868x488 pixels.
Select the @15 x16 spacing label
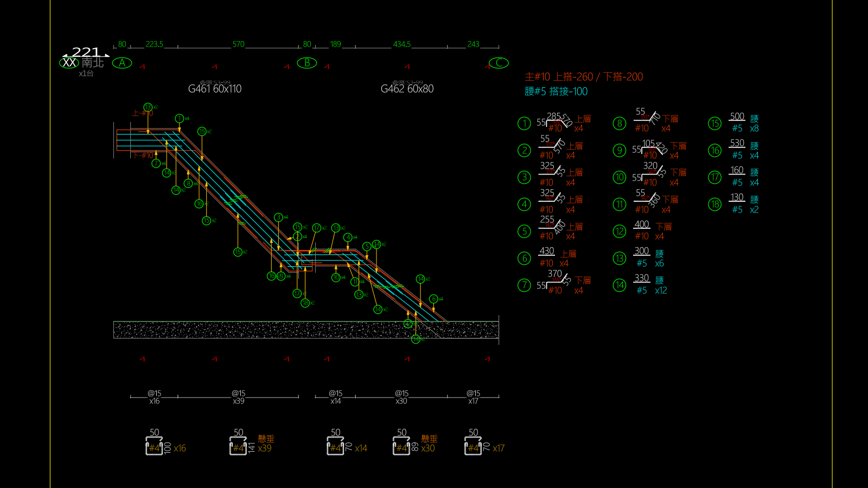click(x=154, y=397)
